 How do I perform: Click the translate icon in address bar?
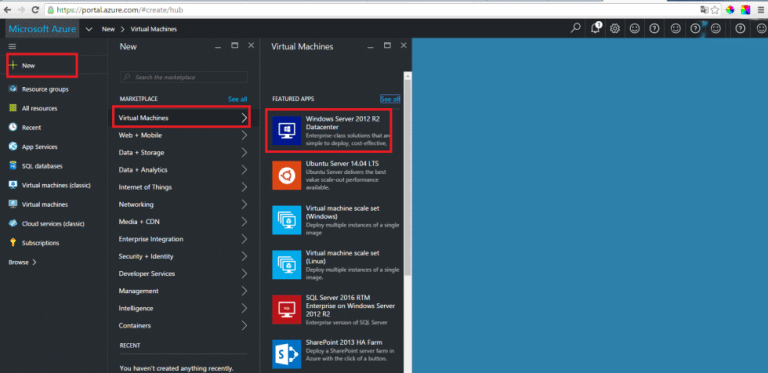click(x=704, y=10)
